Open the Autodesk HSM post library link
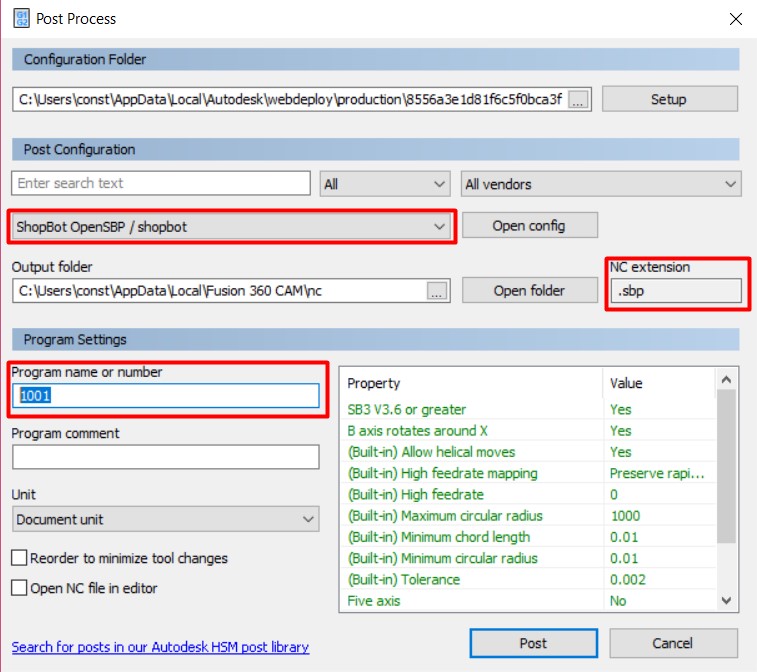 tap(160, 646)
